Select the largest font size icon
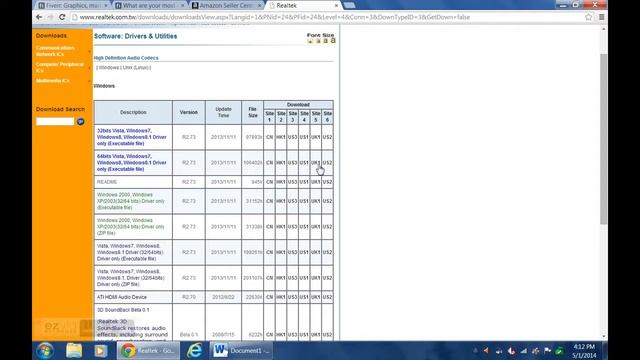Image resolution: width=640 pixels, height=360 pixels. click(333, 40)
